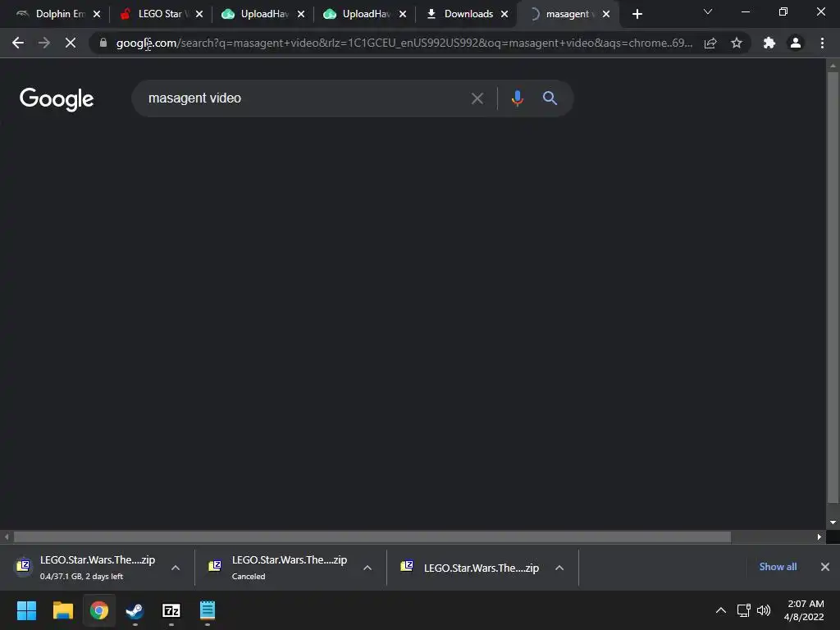840x630 pixels.
Task: Open Chrome profile avatar
Action: point(796,43)
